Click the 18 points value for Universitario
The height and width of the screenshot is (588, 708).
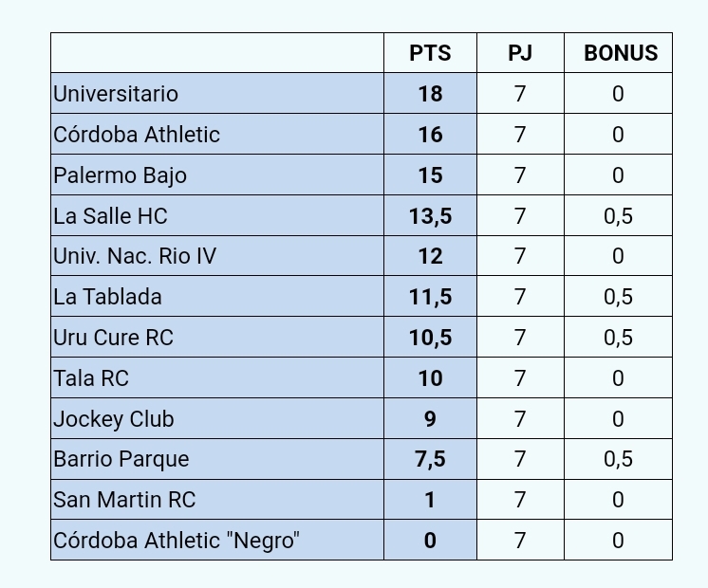pyautogui.click(x=430, y=93)
